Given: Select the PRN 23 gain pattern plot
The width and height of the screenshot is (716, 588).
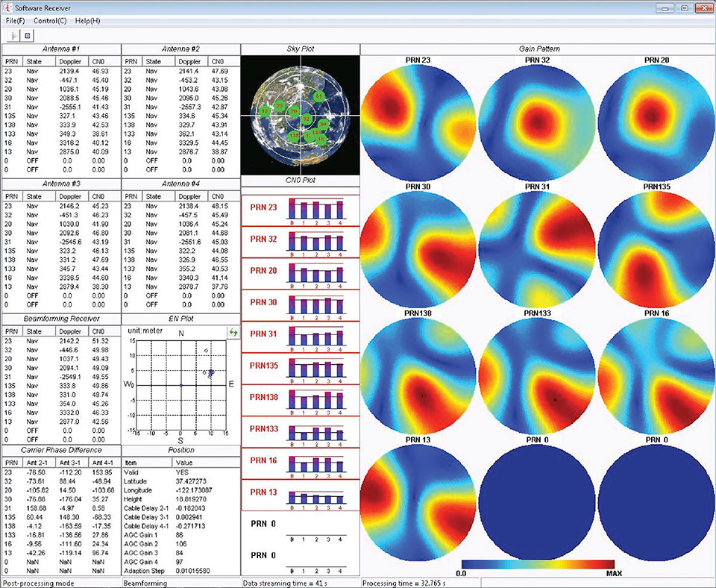Looking at the screenshot, I should [417, 120].
